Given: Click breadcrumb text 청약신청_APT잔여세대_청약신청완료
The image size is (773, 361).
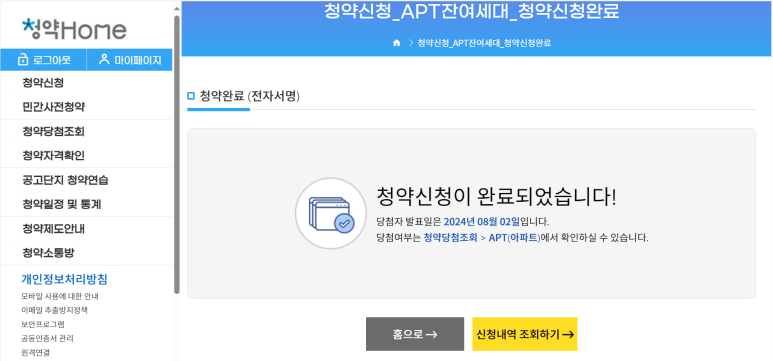Looking at the screenshot, I should pyautogui.click(x=484, y=43).
